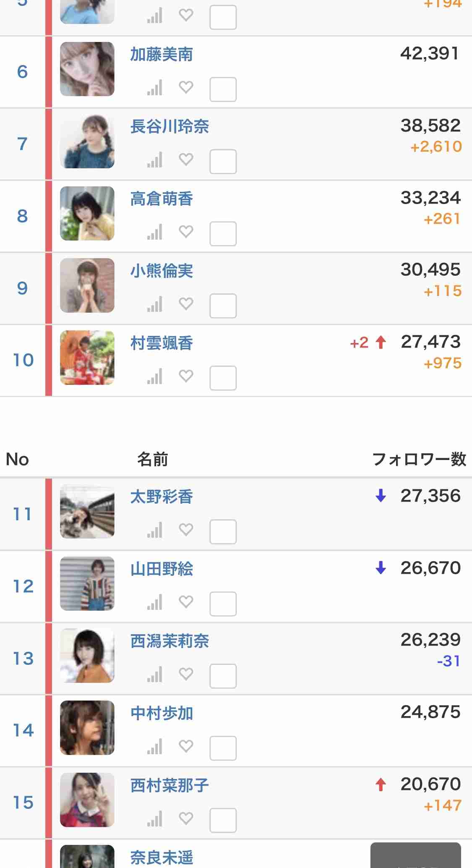Open the bar chart icon for 山田野絵

[155, 602]
